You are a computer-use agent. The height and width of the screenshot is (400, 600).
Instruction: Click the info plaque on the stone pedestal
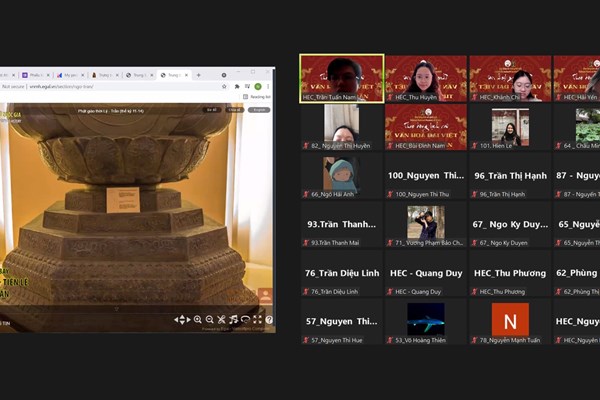(123, 199)
